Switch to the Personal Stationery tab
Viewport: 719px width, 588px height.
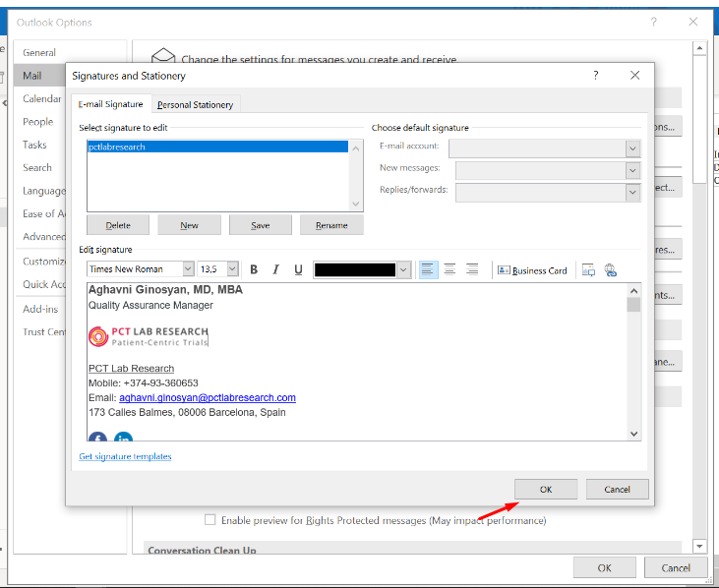(x=196, y=105)
